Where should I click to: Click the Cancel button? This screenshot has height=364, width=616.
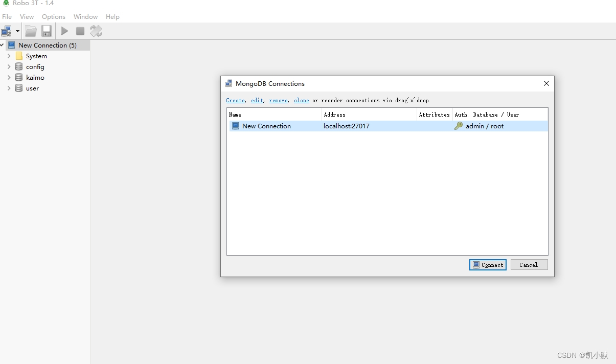(x=529, y=265)
